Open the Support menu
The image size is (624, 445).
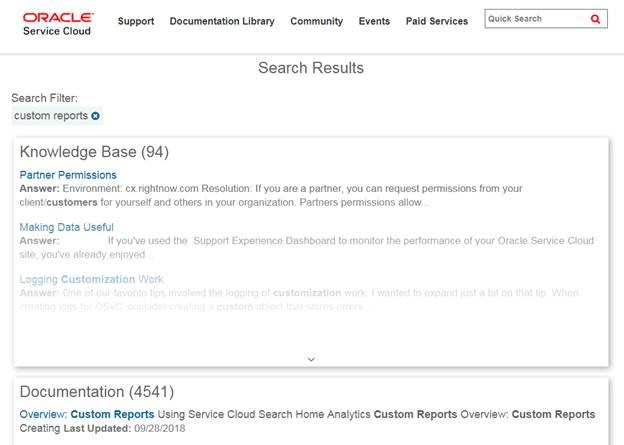coord(136,21)
